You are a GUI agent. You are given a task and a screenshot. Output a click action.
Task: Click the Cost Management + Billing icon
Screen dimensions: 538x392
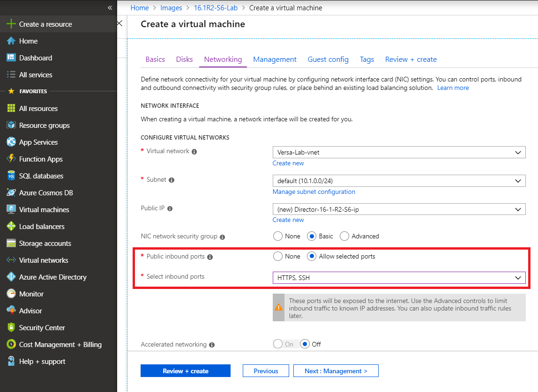click(x=11, y=344)
